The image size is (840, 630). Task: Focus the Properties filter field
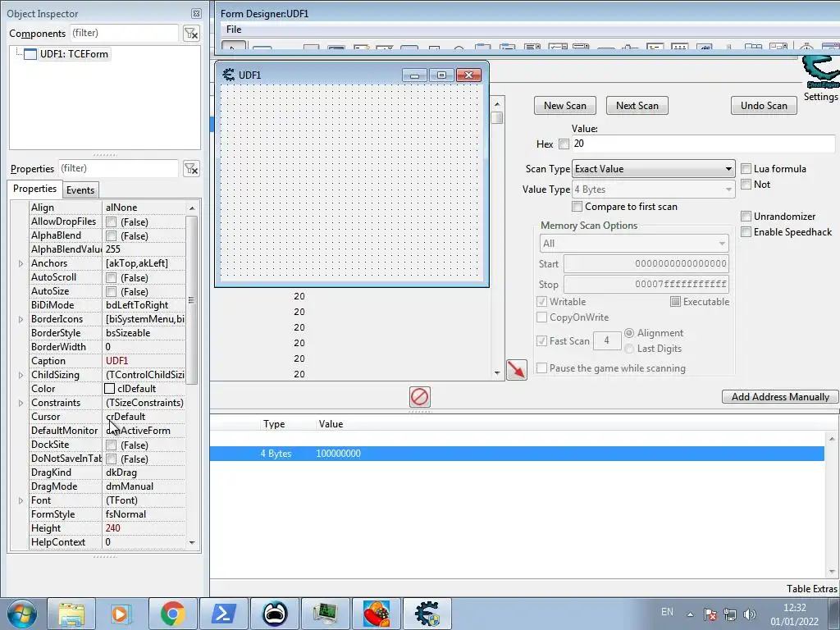pos(118,168)
